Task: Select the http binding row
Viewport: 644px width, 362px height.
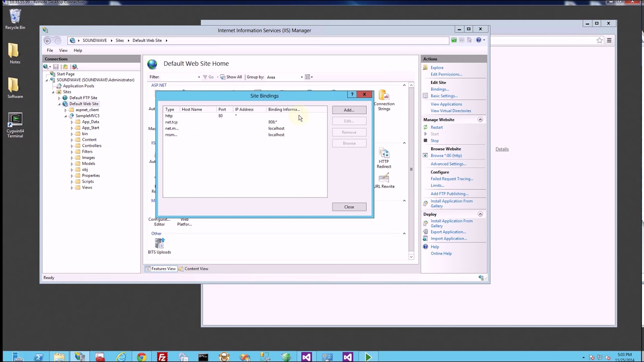Action: tap(245, 116)
